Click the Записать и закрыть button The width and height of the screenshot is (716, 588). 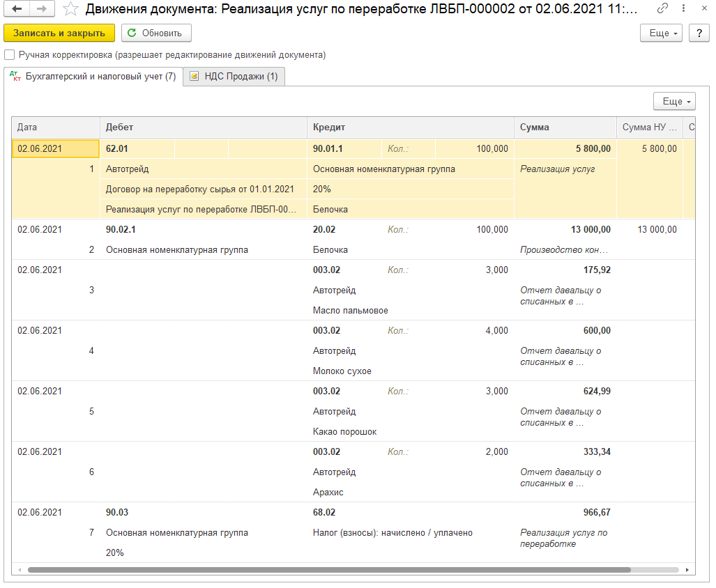(59, 33)
